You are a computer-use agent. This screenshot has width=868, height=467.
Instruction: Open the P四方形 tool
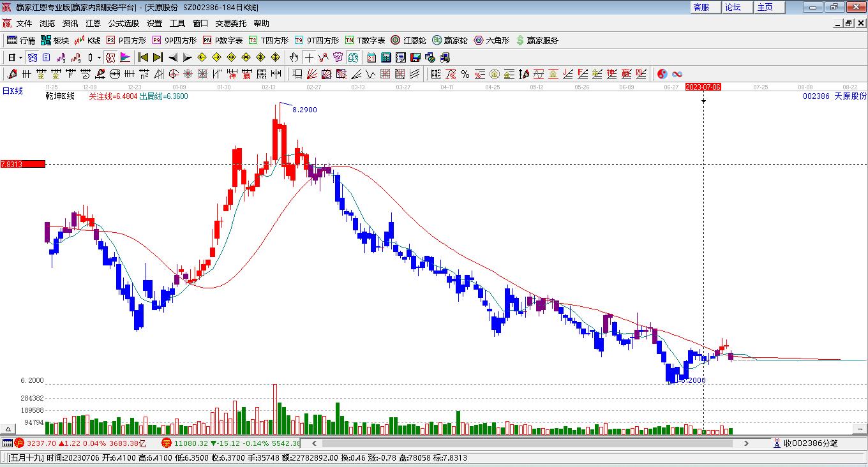(x=126, y=40)
